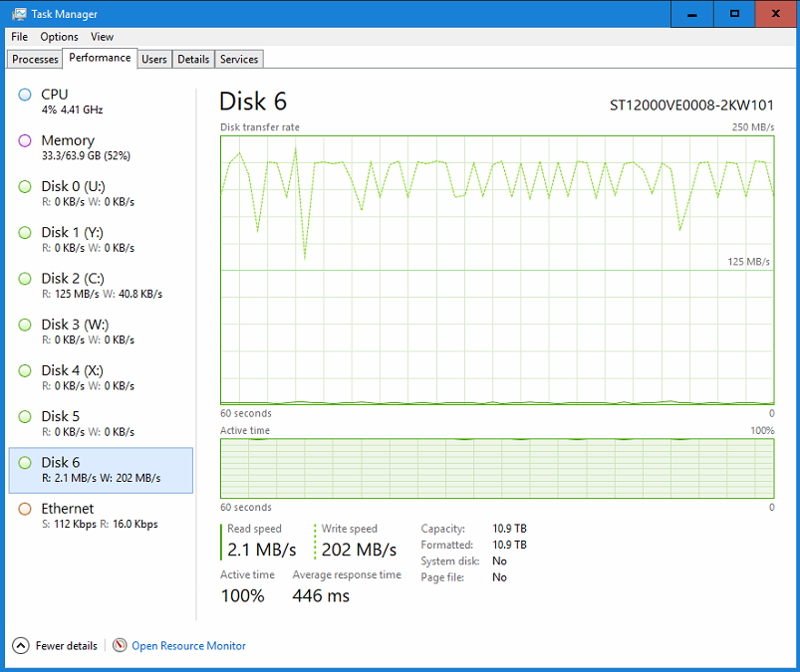Open the Options menu
The image size is (800, 672).
pyautogui.click(x=59, y=37)
